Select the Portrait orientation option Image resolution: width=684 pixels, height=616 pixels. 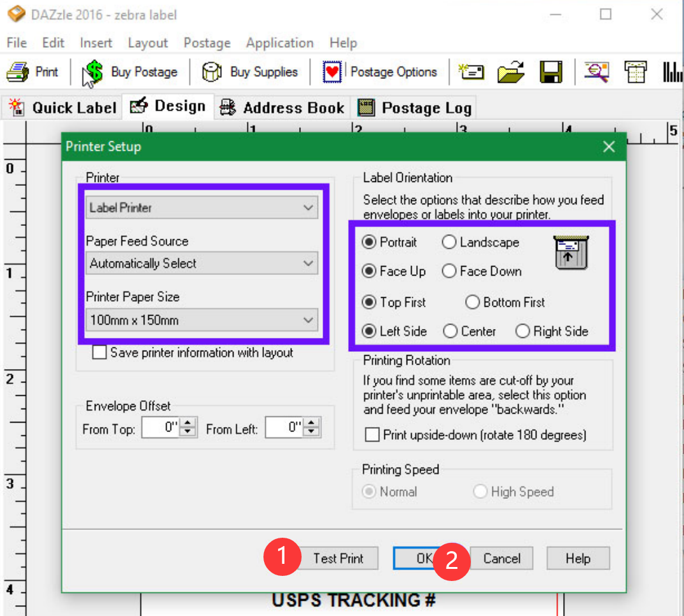(x=389, y=242)
